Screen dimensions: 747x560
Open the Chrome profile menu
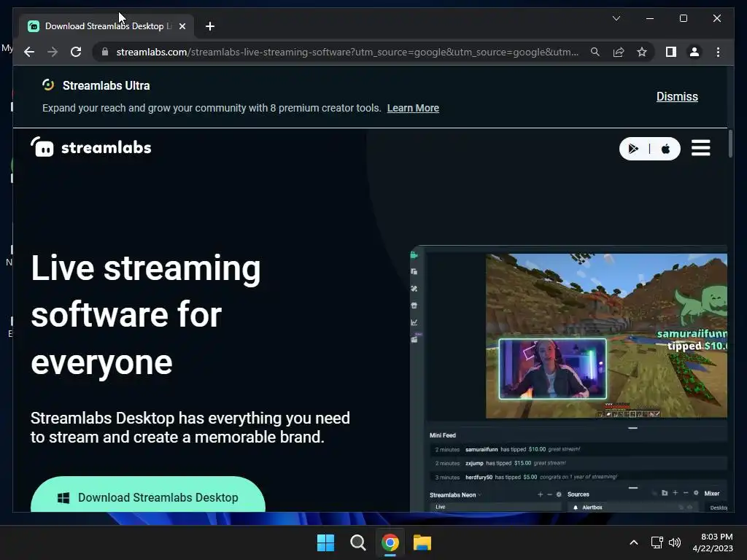click(694, 52)
